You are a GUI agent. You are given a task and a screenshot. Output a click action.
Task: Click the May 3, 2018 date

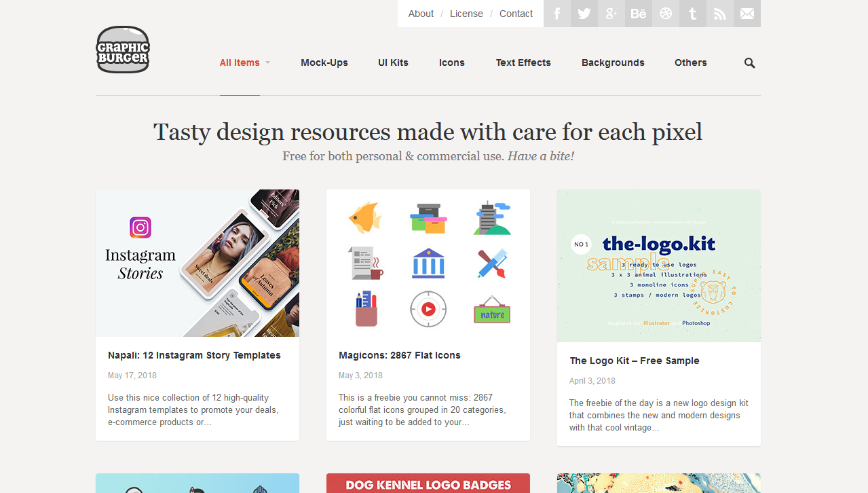361,376
